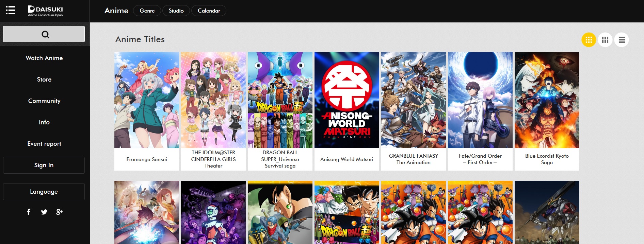Image resolution: width=644 pixels, height=244 pixels.
Task: Open the Blue Exorcist Kyoto Saga poster
Action: click(547, 100)
